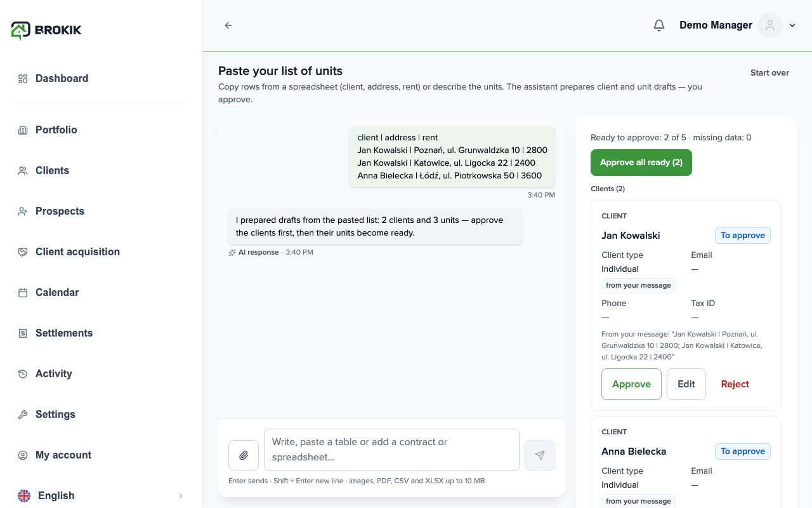This screenshot has width=812, height=508.
Task: Click the user avatar in the header
Action: [x=770, y=25]
